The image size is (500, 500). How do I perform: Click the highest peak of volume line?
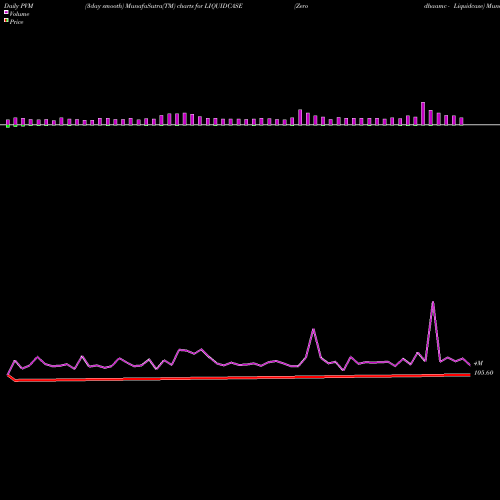(433, 302)
